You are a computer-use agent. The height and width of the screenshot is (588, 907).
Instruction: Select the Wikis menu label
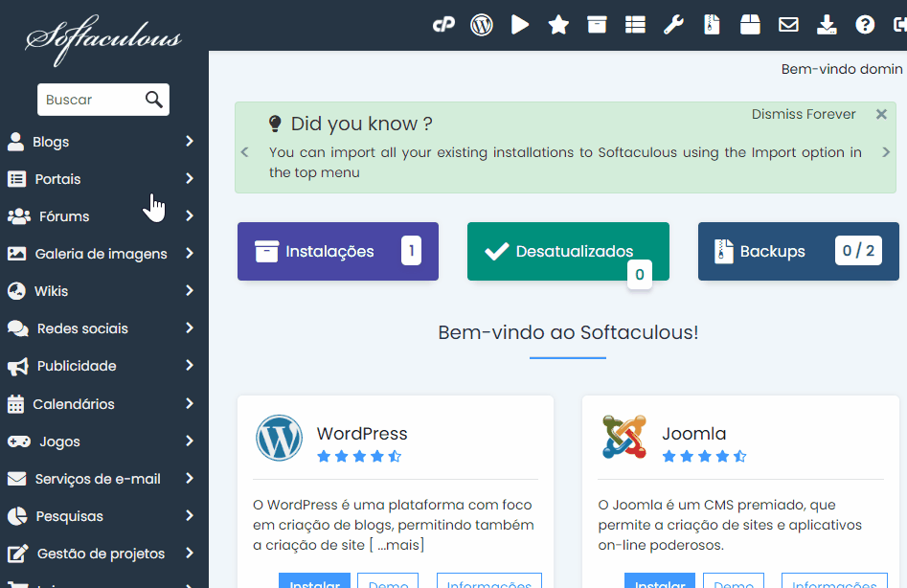(51, 291)
